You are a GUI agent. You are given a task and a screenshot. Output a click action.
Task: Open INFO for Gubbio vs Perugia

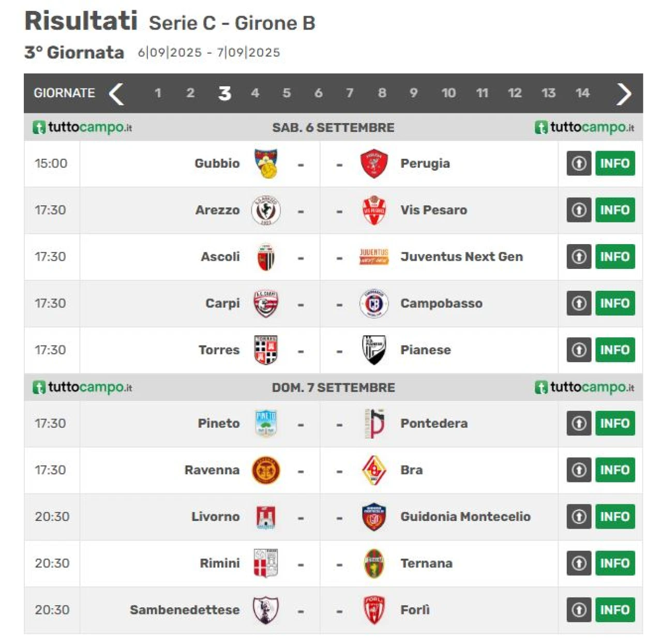(x=615, y=163)
